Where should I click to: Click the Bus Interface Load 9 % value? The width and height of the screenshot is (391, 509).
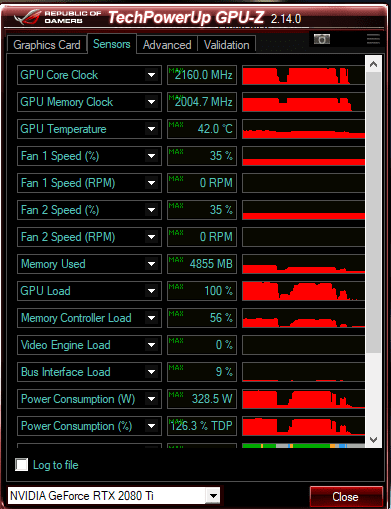tap(202, 372)
